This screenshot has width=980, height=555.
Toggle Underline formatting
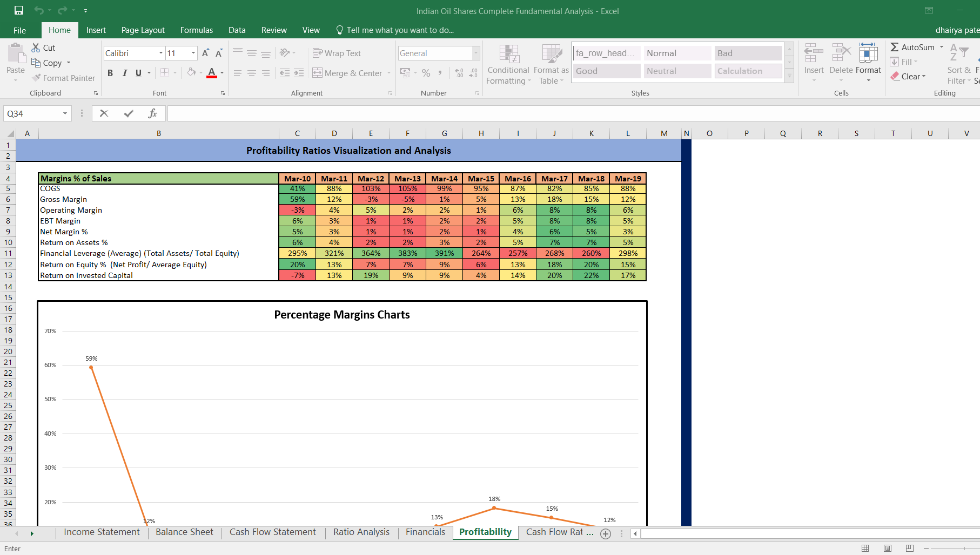point(139,73)
